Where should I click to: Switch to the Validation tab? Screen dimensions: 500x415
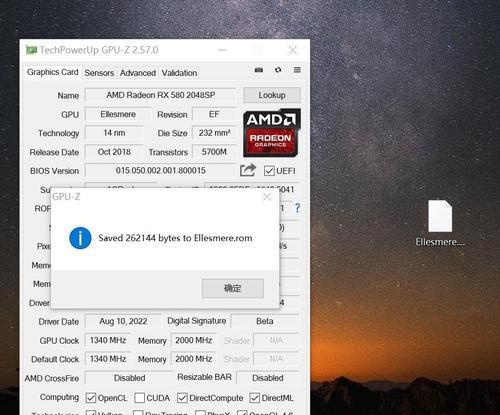pos(179,73)
